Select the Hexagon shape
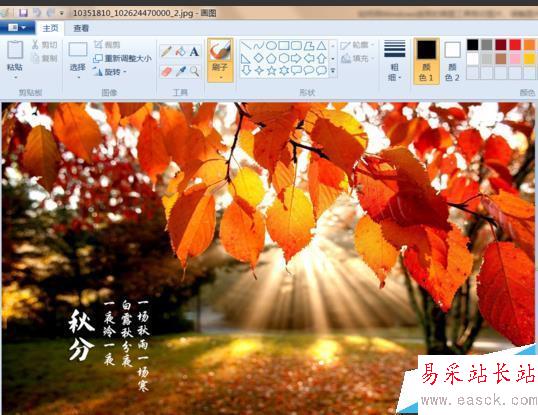Screen dimensions: 538x415 click(284, 58)
